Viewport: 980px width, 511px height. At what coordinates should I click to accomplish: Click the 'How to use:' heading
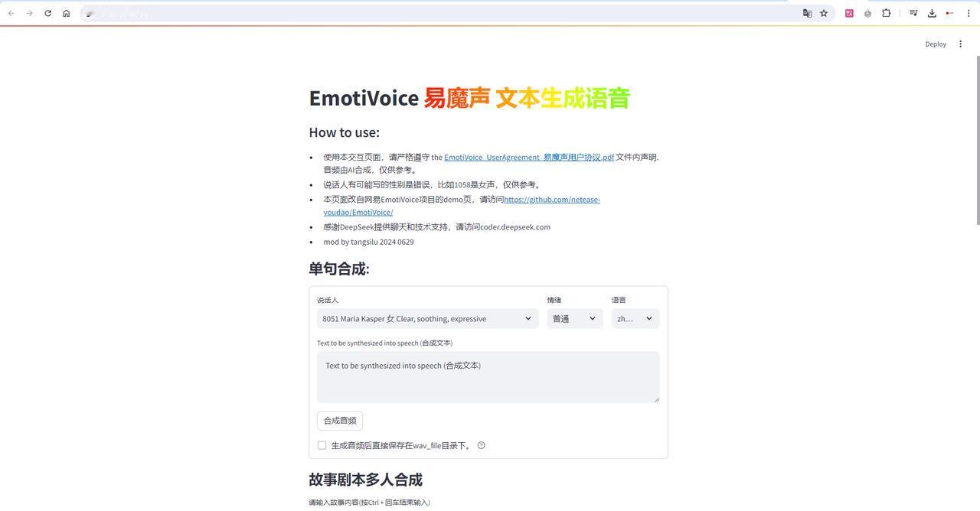click(x=344, y=132)
